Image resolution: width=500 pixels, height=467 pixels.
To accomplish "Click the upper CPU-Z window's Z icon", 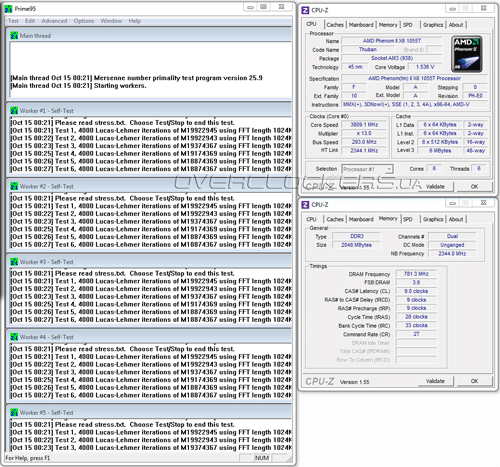I will [305, 10].
